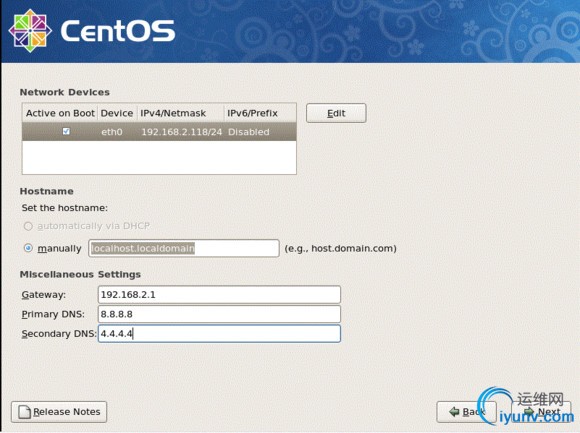Select the manually hostname radio option
Screen dimensions: 580x433
(28, 248)
